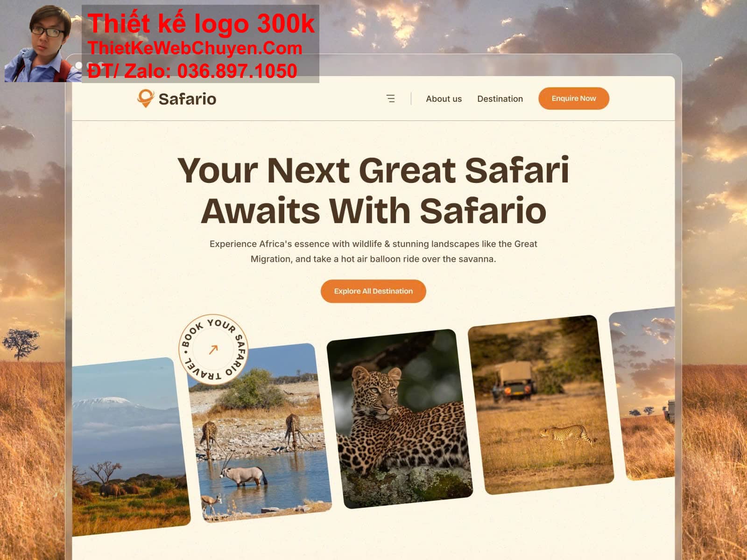Image resolution: width=747 pixels, height=560 pixels.
Task: Select the cheetah and safari jeep photo
Action: point(541,405)
